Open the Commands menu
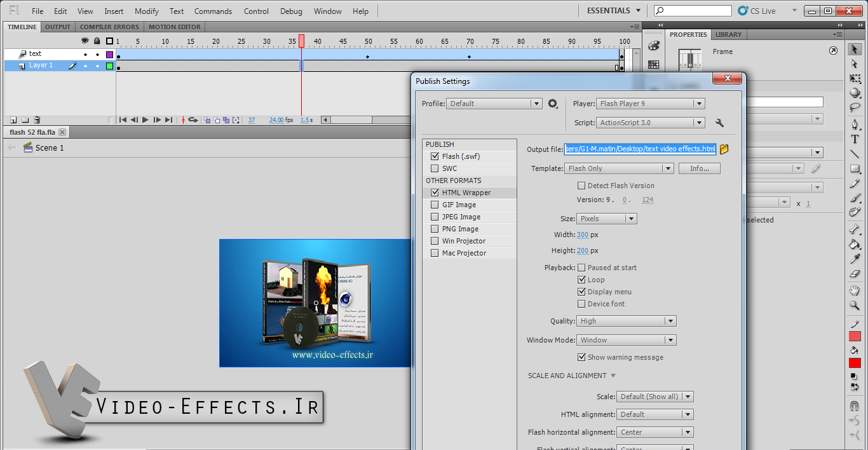Viewport: 868px width, 450px height. pyautogui.click(x=213, y=11)
